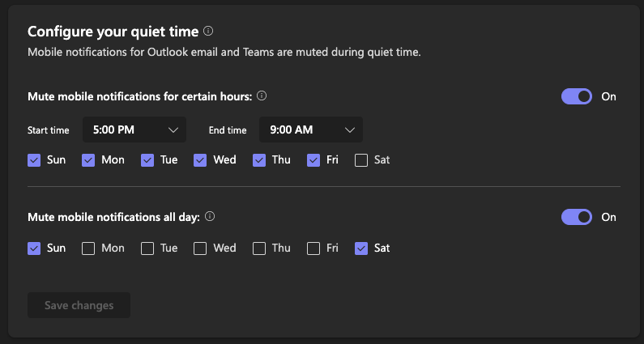Uncheck Tue in certain hours row
The width and height of the screenshot is (644, 344).
point(147,160)
